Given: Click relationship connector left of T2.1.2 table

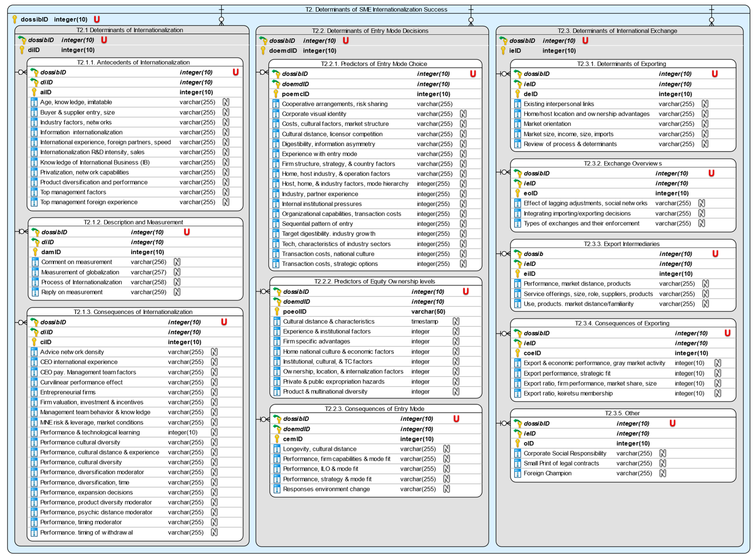Looking at the screenshot, I should click(22, 232).
